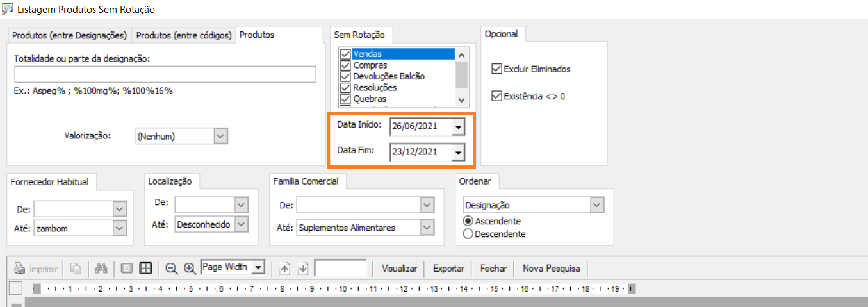Toggle the Existência <> 0 checkbox
This screenshot has height=307, width=868.
496,96
